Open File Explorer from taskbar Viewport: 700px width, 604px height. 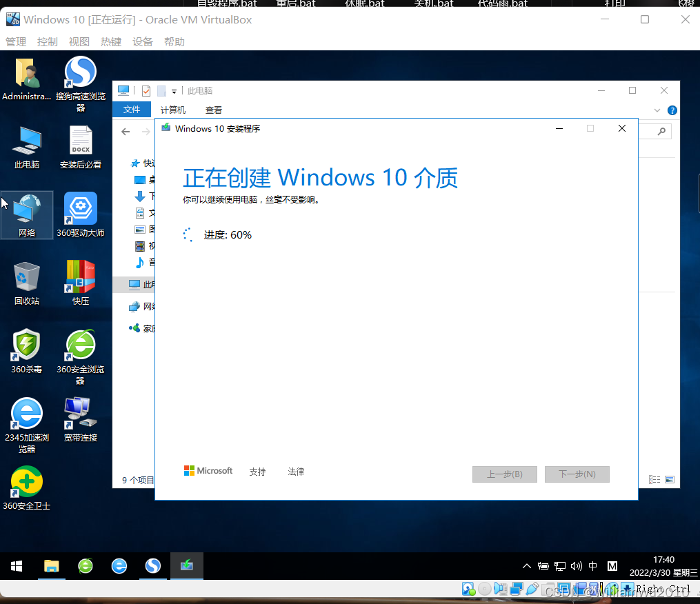click(51, 566)
